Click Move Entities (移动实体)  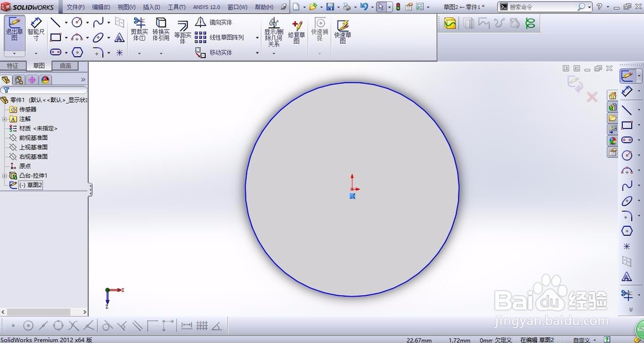214,53
